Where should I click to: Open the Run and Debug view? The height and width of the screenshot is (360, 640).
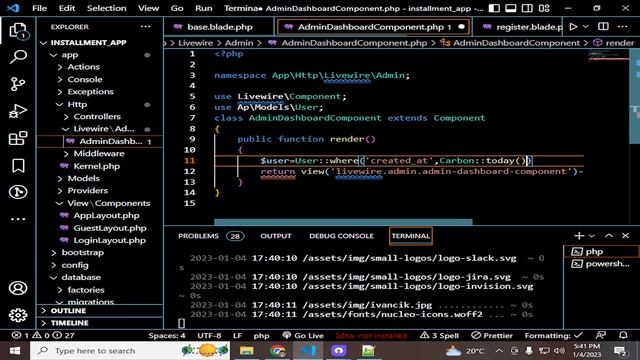click(x=18, y=111)
